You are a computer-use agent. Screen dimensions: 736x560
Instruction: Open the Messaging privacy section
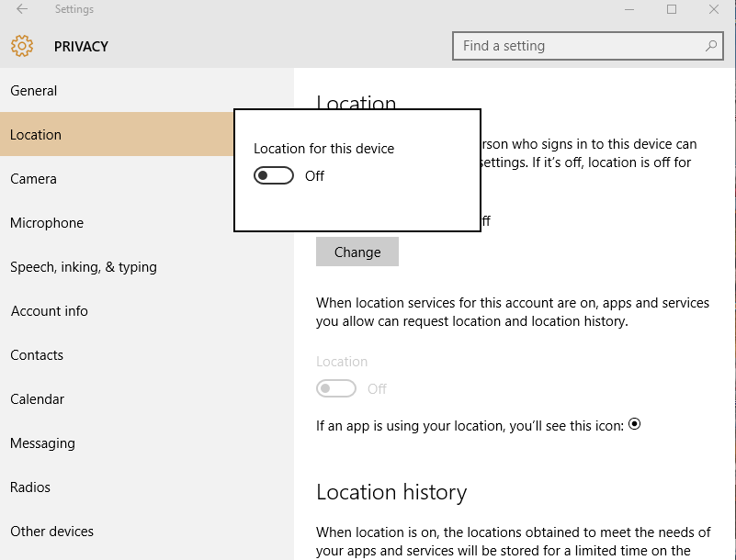41,442
